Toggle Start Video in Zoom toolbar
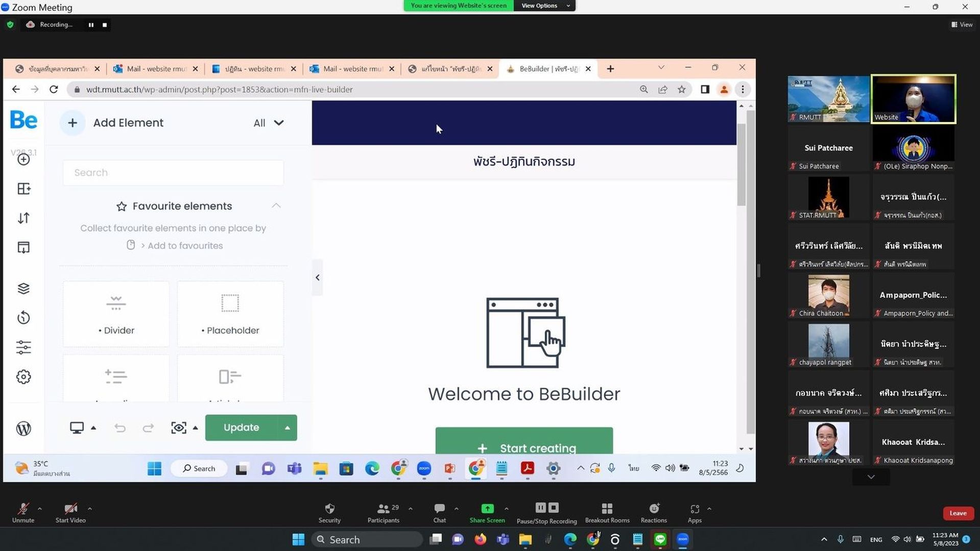Screen dimensions: 980x551 tap(70, 513)
